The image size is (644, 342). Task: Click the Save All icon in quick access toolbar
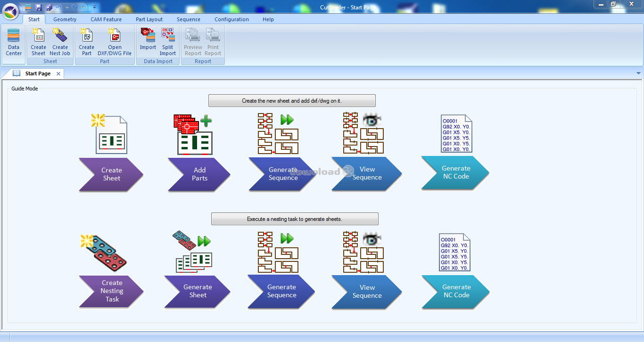click(x=49, y=8)
